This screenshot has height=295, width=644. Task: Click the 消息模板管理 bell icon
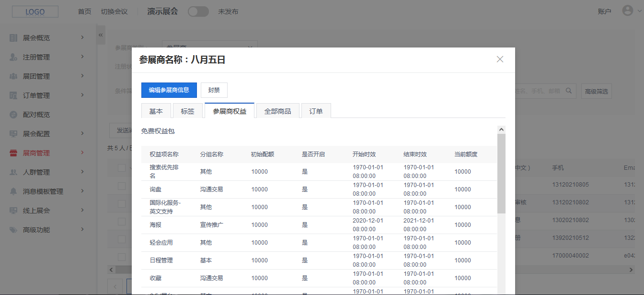click(13, 191)
